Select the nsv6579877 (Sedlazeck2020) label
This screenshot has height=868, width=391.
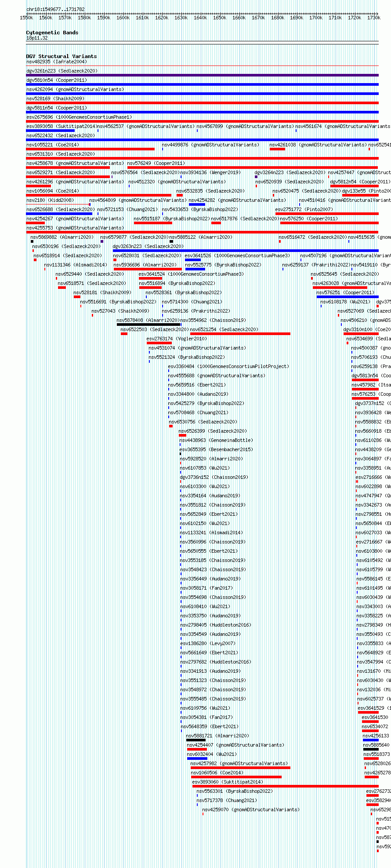click(134, 237)
